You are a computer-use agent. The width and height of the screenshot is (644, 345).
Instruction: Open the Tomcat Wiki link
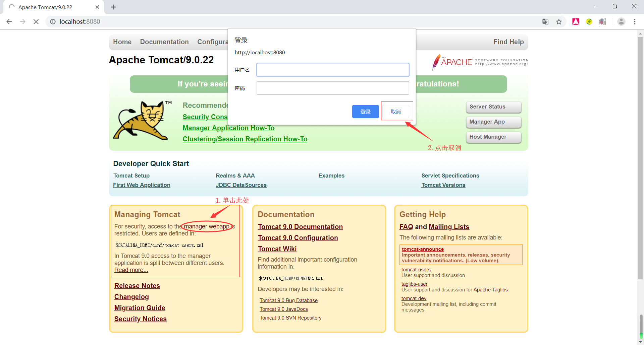pyautogui.click(x=277, y=249)
